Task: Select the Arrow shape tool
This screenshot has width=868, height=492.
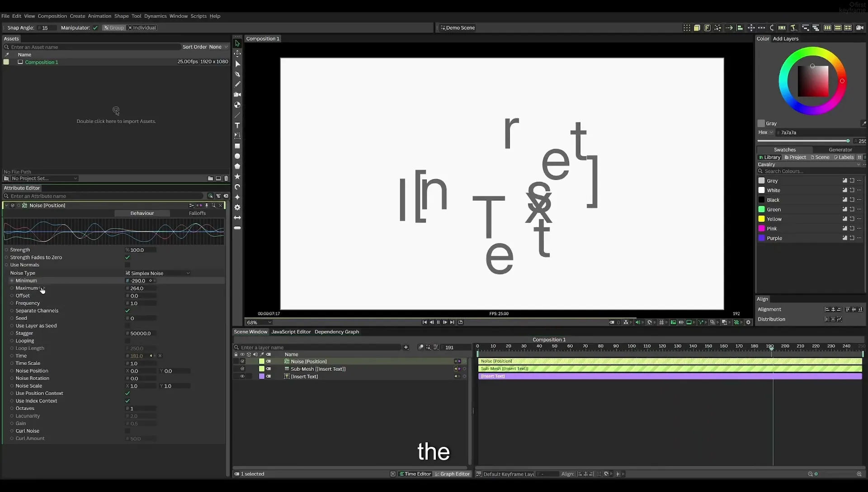Action: 237,218
